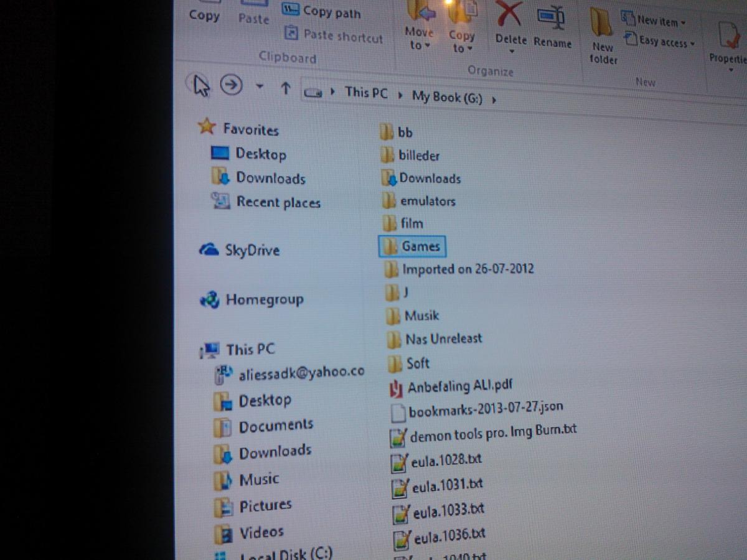Select the J folder
This screenshot has height=560, width=747.
point(397,291)
